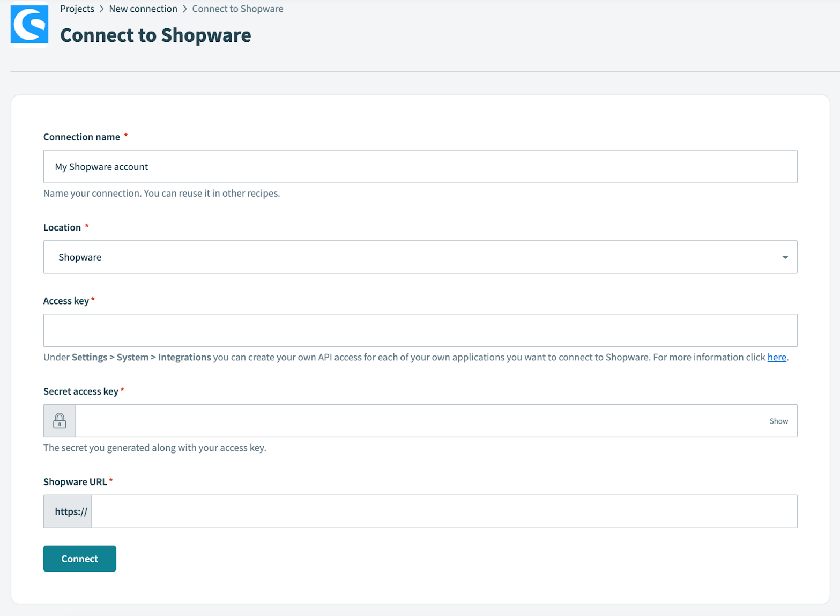Select the 'My Shopware account' text field

420,166
